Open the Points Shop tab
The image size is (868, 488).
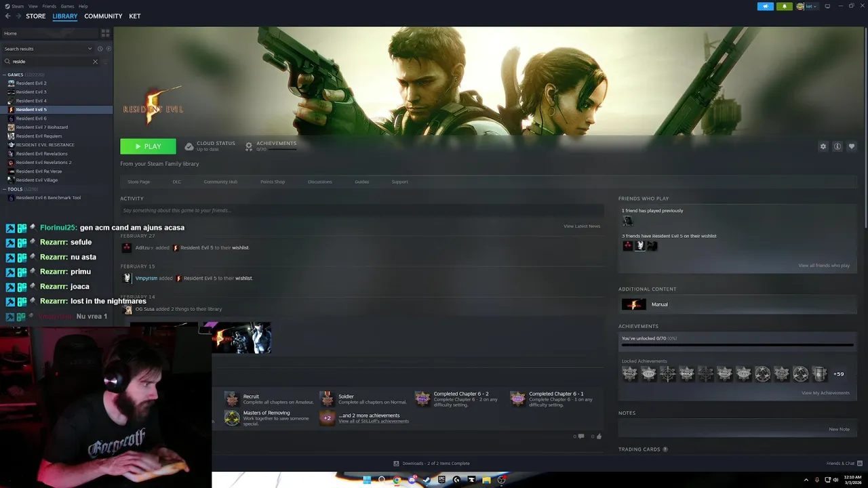coord(273,182)
